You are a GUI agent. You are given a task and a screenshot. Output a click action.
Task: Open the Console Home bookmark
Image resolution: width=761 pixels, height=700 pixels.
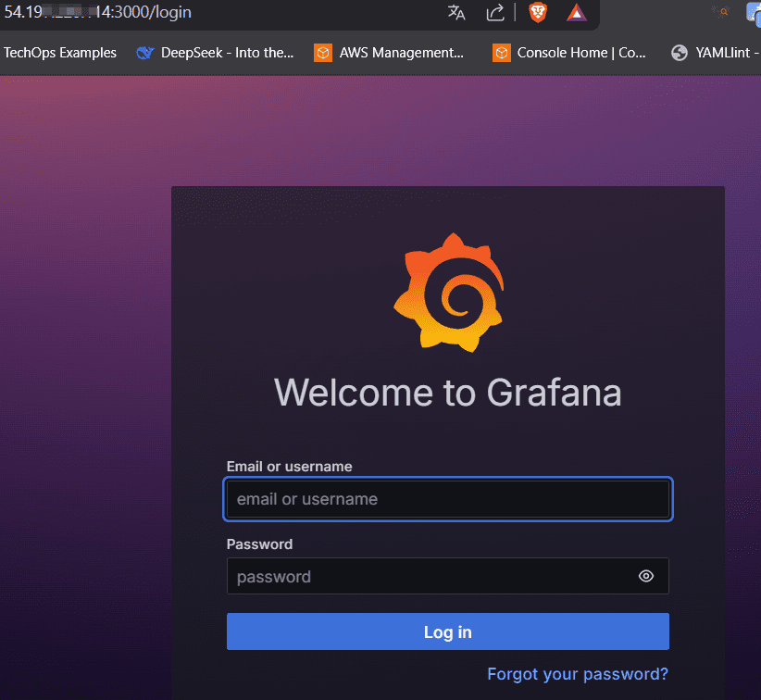click(569, 53)
